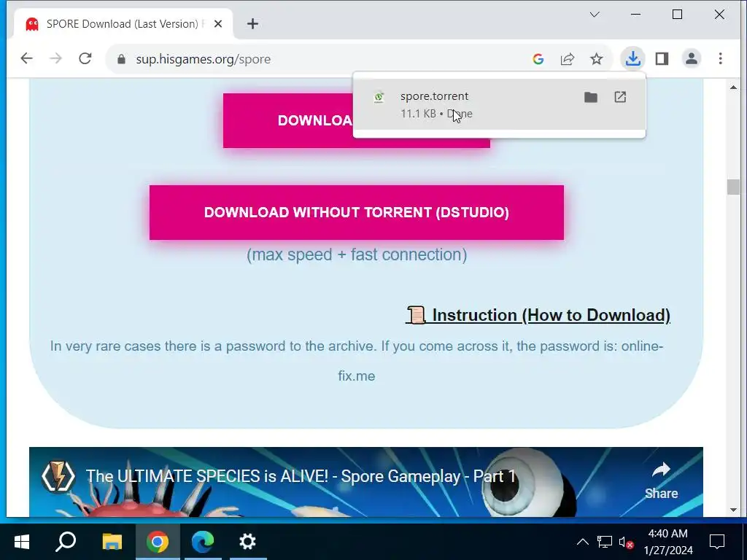Click the vertical scrollbar thumb
Viewport: 747px width, 560px height.
click(733, 187)
